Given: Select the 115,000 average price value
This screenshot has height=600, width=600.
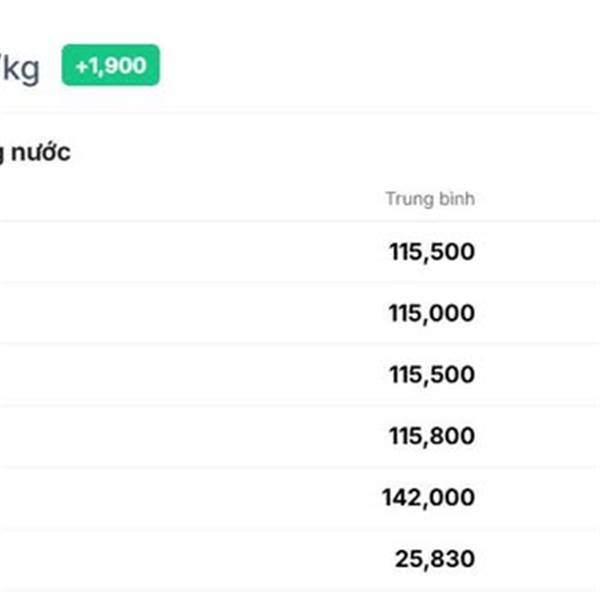Looking at the screenshot, I should pos(432,313).
